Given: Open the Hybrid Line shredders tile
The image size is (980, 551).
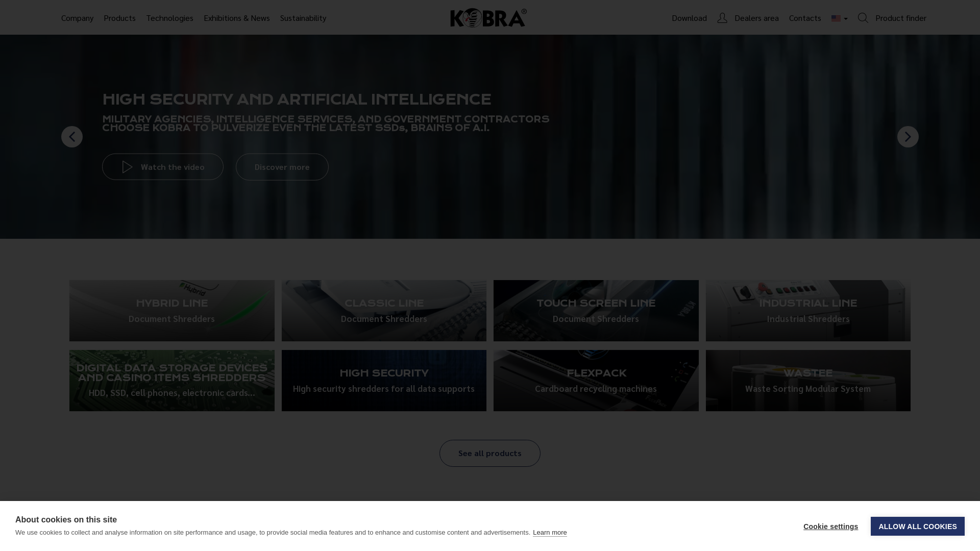Looking at the screenshot, I should [x=171, y=310].
